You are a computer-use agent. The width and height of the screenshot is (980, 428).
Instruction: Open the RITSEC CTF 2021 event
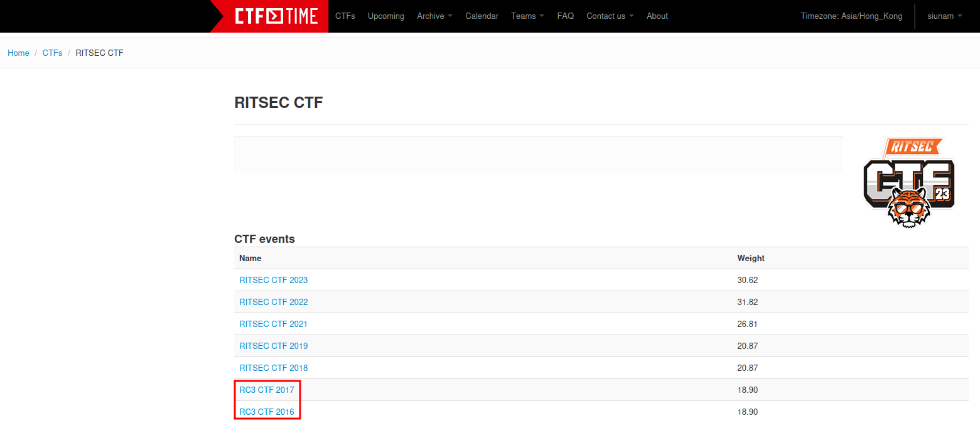(273, 324)
